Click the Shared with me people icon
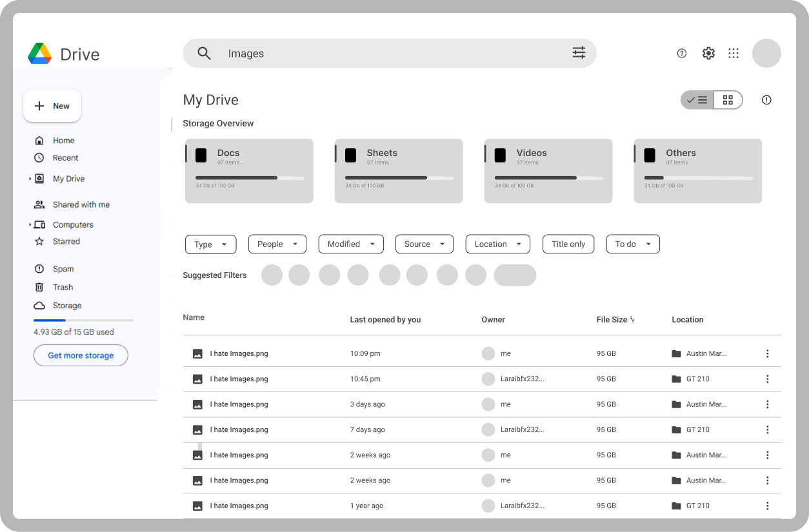Viewport: 809px width, 532px height. click(x=39, y=204)
